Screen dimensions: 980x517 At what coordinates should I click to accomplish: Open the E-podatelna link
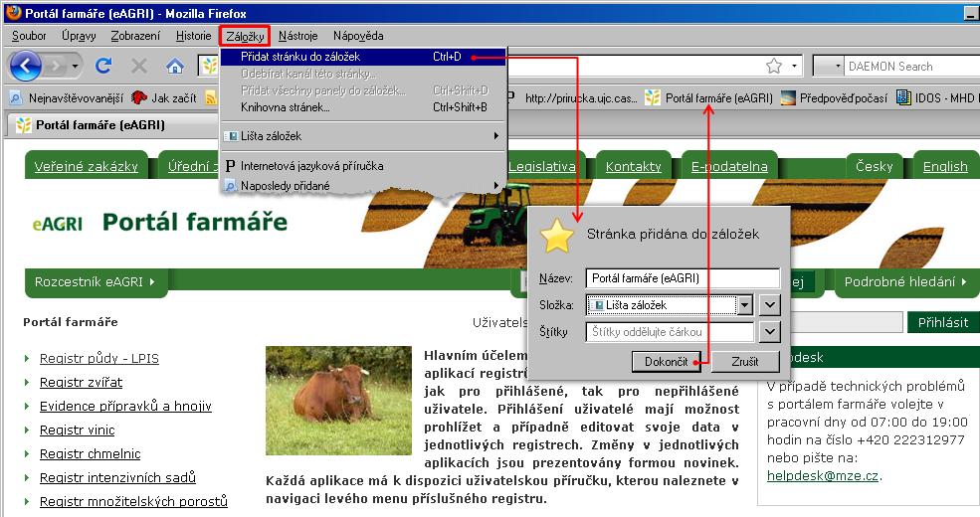click(729, 166)
